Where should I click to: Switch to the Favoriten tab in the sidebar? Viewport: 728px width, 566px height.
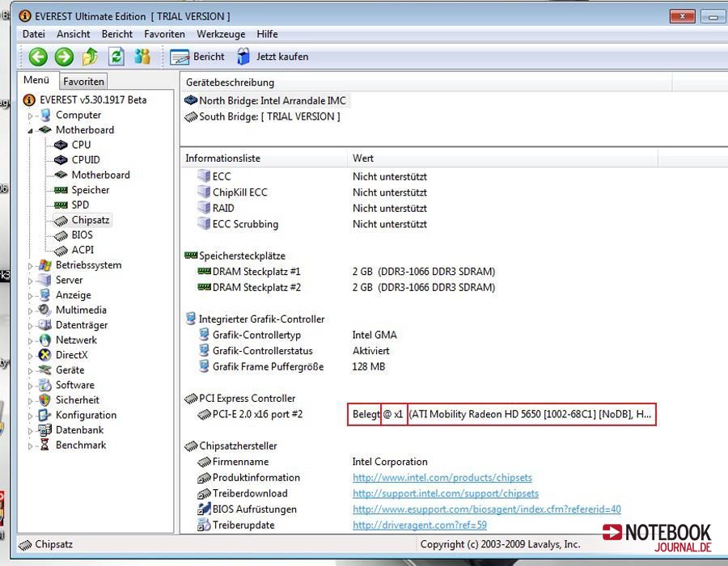[x=83, y=81]
